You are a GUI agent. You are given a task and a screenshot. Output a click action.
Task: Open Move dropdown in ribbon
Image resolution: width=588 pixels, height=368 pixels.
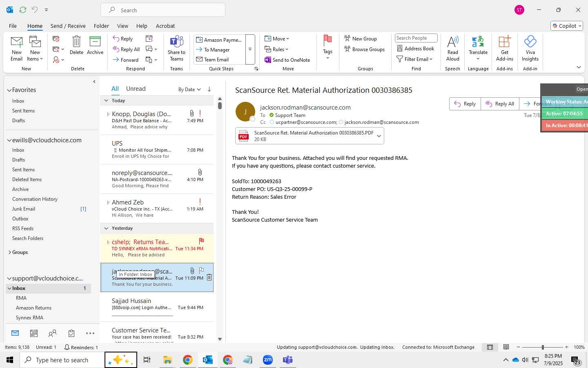click(277, 38)
